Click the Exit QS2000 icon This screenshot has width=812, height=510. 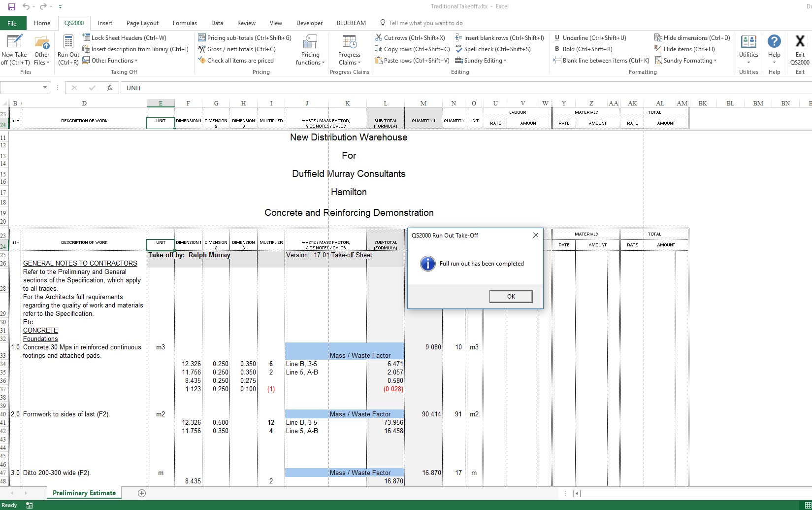(x=800, y=42)
